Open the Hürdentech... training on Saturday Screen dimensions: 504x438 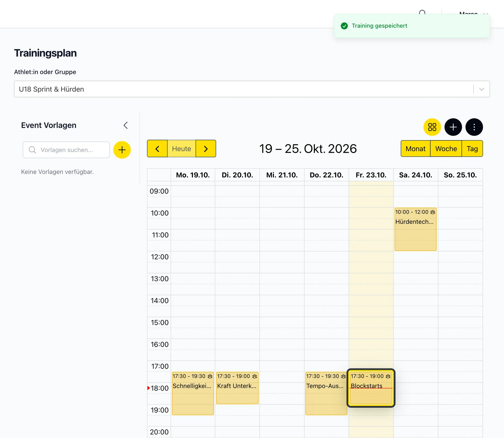coord(416,229)
